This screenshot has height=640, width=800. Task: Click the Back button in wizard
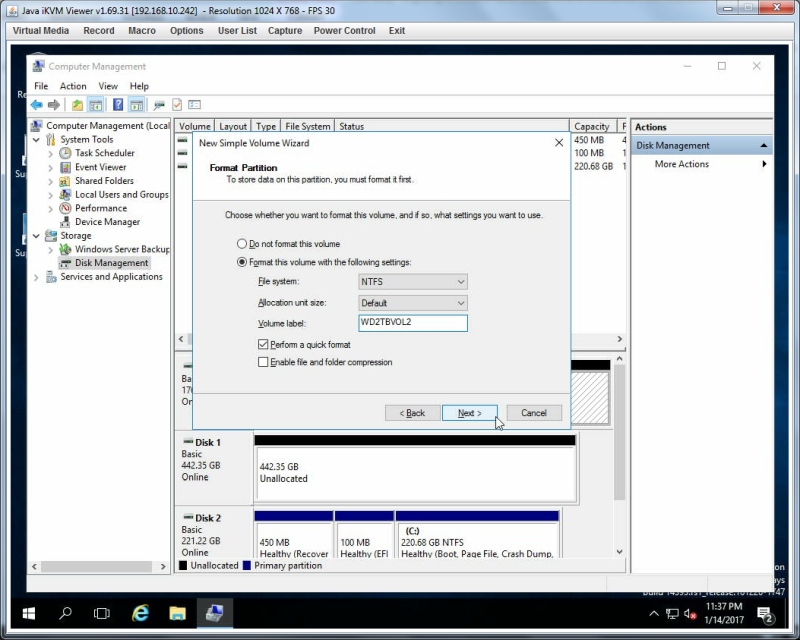[x=412, y=413]
